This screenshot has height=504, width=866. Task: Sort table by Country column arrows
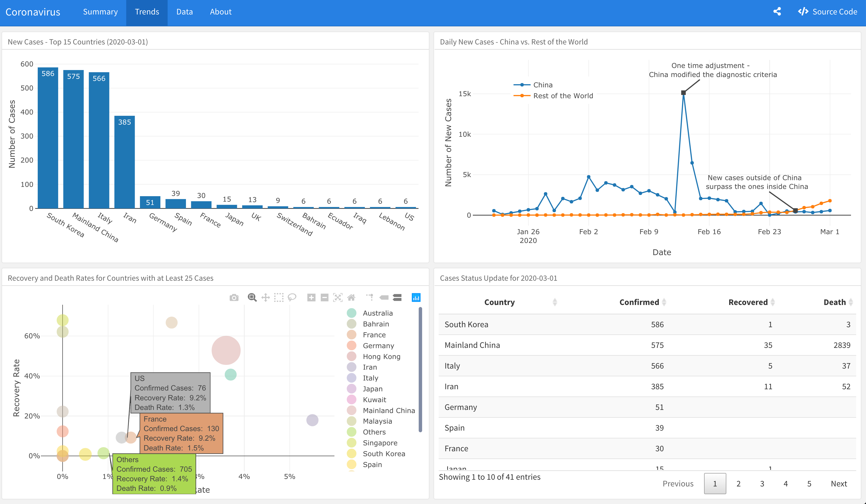[x=555, y=302]
